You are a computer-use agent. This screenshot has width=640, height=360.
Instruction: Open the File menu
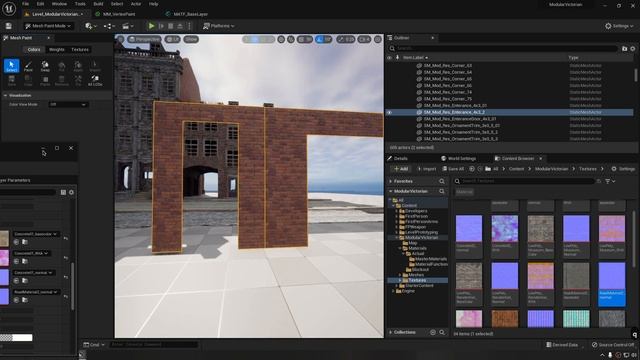(x=25, y=4)
